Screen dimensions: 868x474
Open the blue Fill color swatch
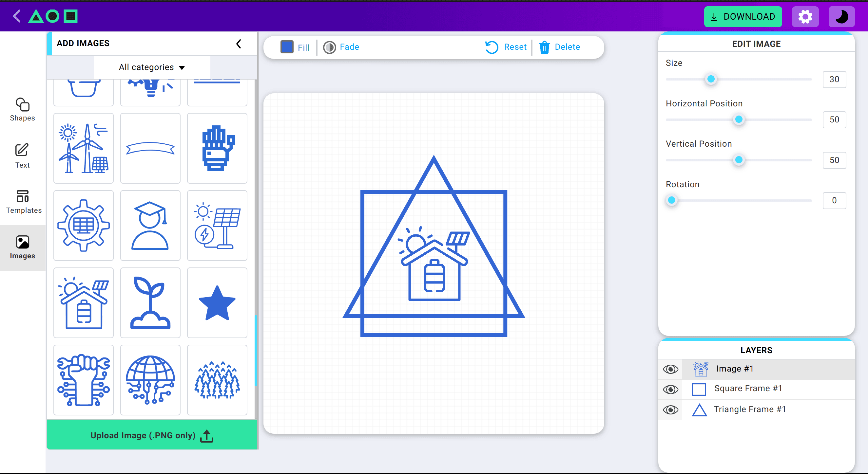287,47
